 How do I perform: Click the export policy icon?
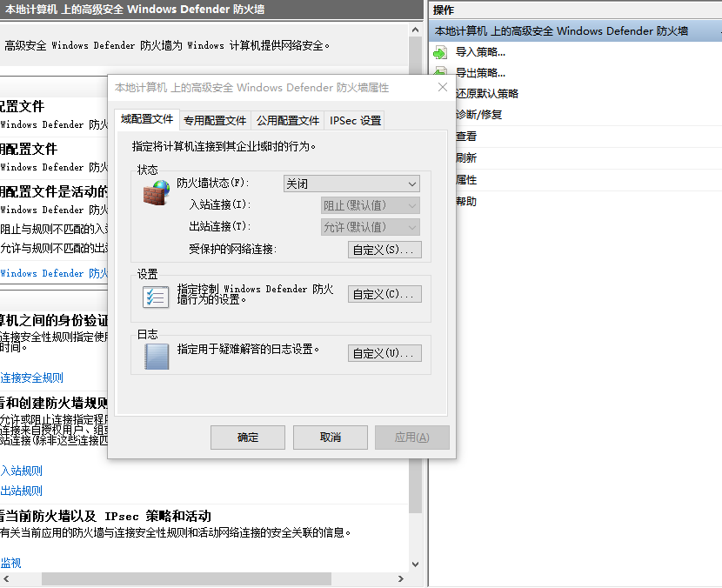(441, 71)
